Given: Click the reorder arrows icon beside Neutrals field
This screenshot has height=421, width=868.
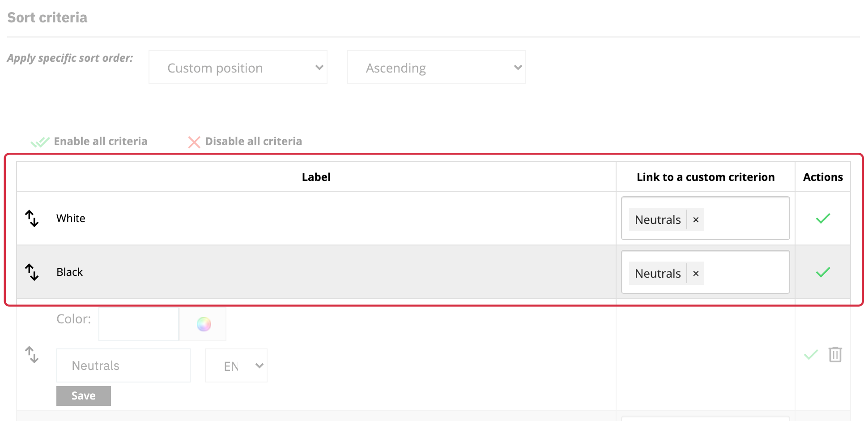Looking at the screenshot, I should (x=32, y=355).
